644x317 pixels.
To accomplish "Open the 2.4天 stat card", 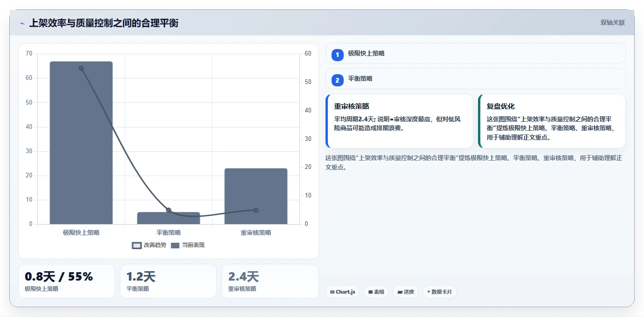I will [270, 281].
